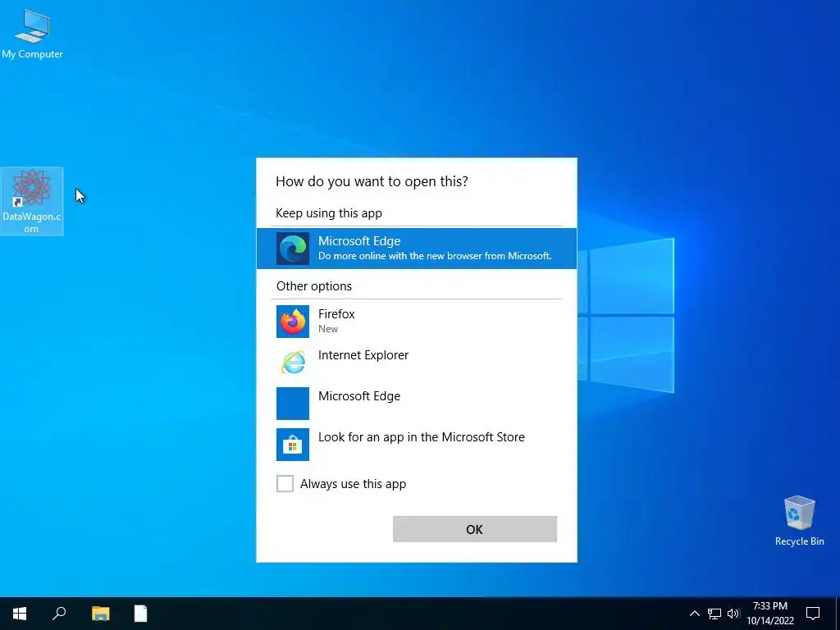Viewport: 840px width, 630px height.
Task: Click the Edge logo in Keep using section
Action: [x=293, y=249]
